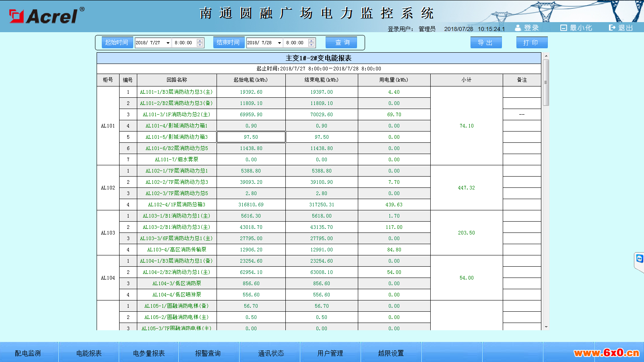
Task: Click the 登录 login icon
Action: tap(518, 28)
